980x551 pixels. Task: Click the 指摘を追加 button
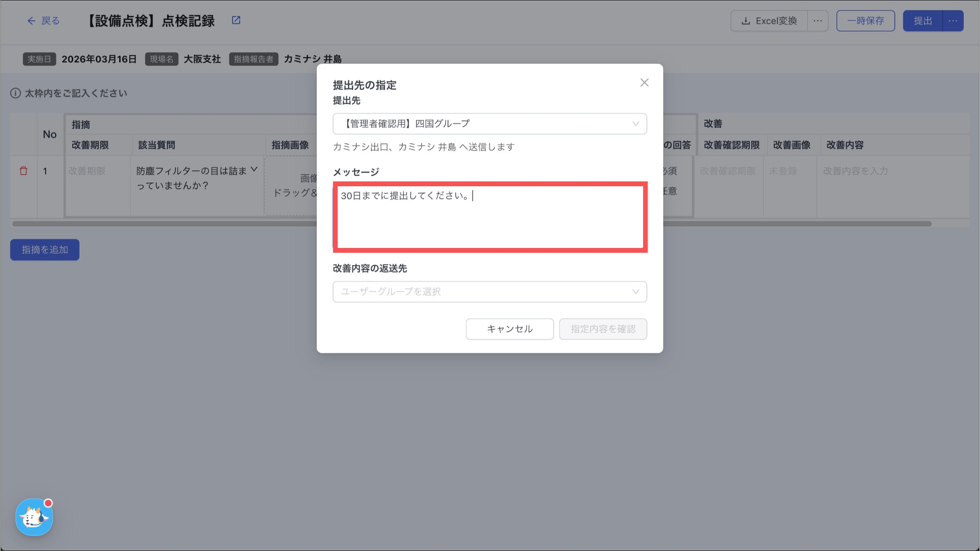pyautogui.click(x=45, y=250)
